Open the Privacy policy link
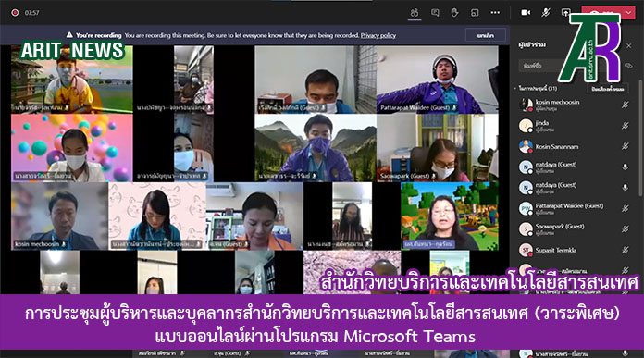 pyautogui.click(x=378, y=35)
